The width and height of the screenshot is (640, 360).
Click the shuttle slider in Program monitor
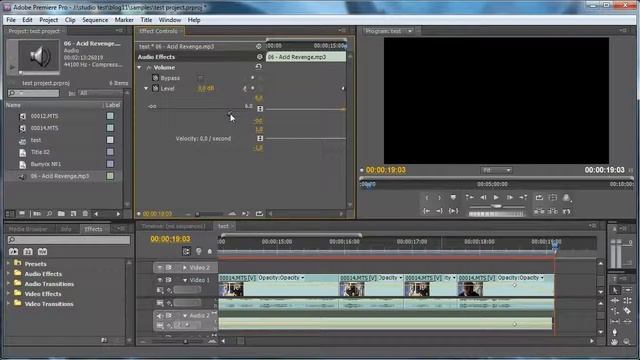coord(497,207)
